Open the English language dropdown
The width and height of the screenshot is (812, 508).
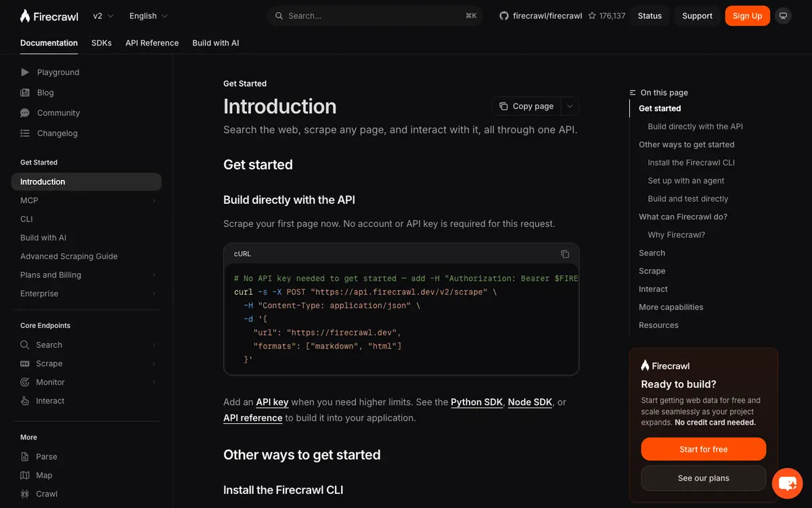click(148, 16)
